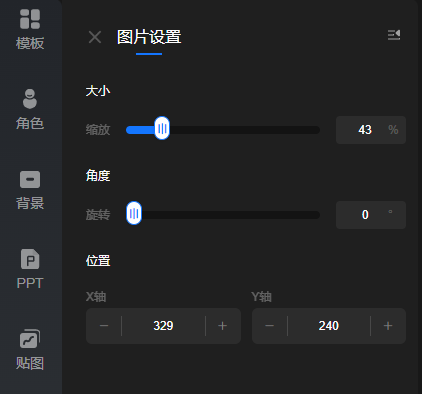Click the X轴 field showing 329

(x=163, y=326)
